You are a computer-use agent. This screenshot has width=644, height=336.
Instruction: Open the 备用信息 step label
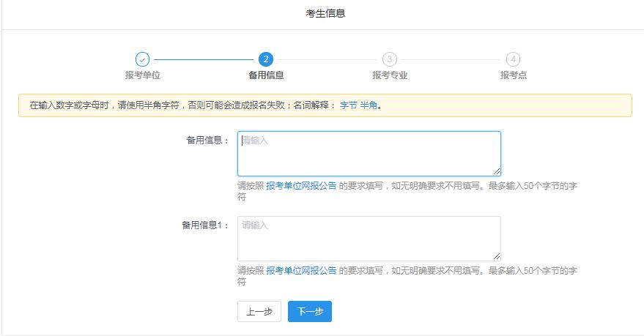266,75
